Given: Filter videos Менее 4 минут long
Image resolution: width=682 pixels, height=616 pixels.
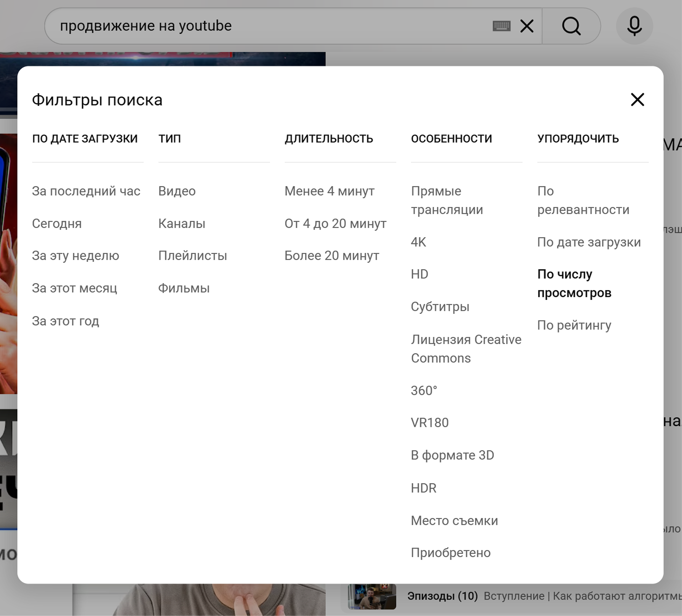Looking at the screenshot, I should click(x=330, y=191).
